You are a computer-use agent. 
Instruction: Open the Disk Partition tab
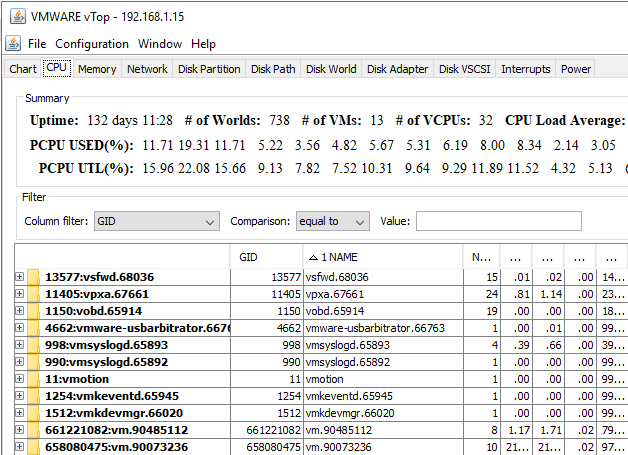[209, 69]
